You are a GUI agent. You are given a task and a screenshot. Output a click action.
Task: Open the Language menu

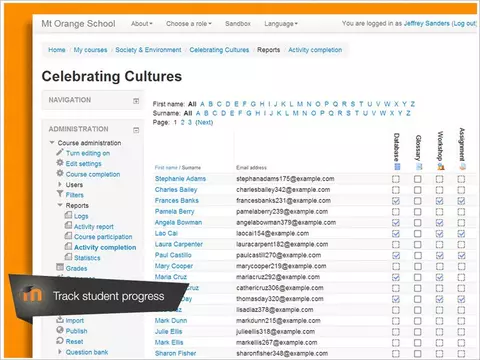click(x=281, y=24)
